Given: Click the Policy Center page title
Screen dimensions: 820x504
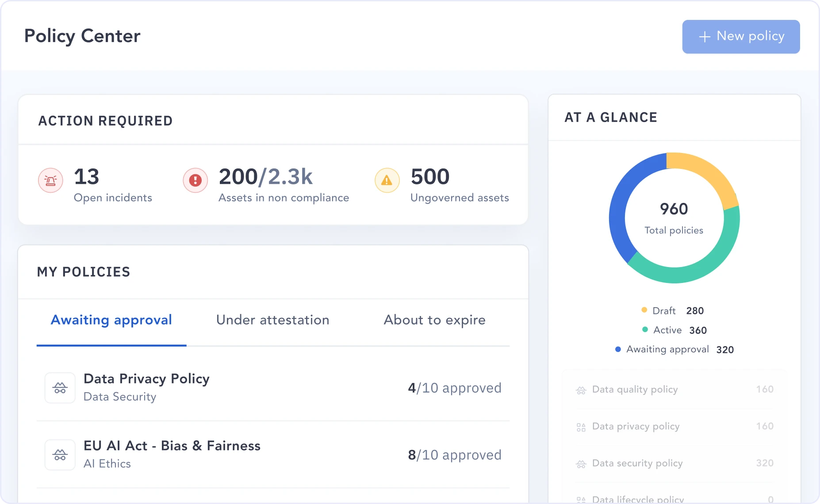Looking at the screenshot, I should point(82,36).
